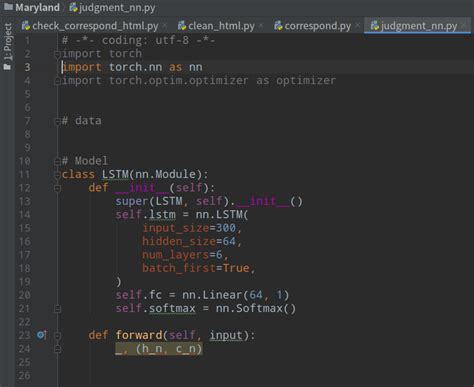The height and width of the screenshot is (387, 474).
Task: Click closing parenthesis on line 19
Action: coord(118,282)
